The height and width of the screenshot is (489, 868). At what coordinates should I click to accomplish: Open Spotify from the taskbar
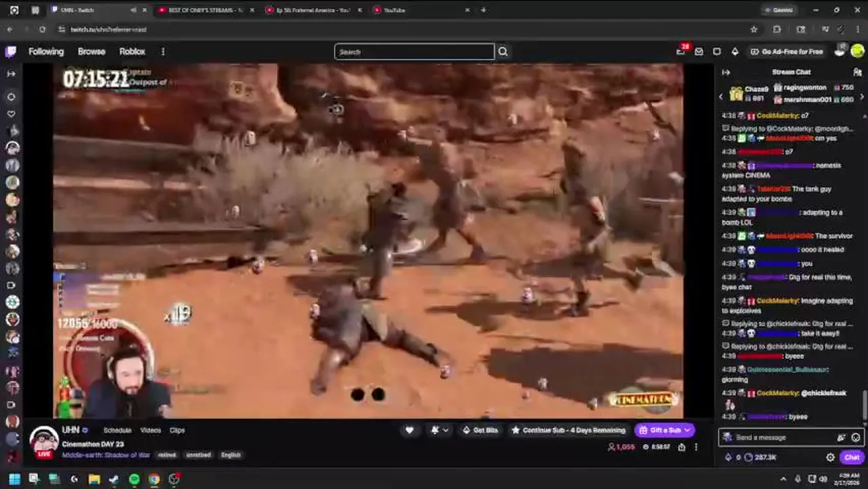(134, 479)
